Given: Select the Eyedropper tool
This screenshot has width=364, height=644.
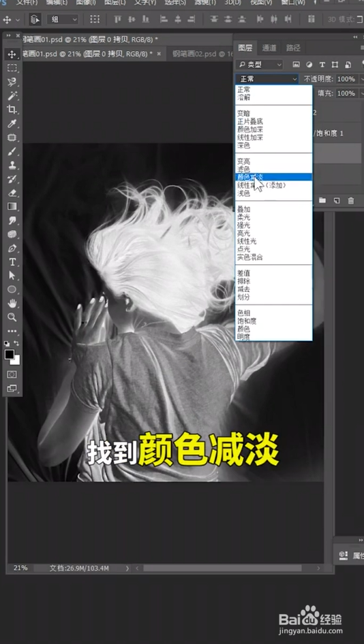Looking at the screenshot, I should [12, 124].
